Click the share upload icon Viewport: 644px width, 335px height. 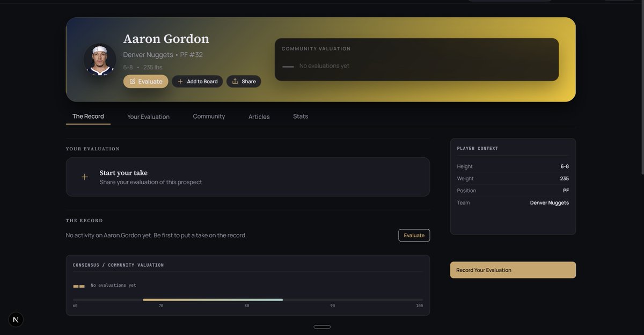click(235, 81)
